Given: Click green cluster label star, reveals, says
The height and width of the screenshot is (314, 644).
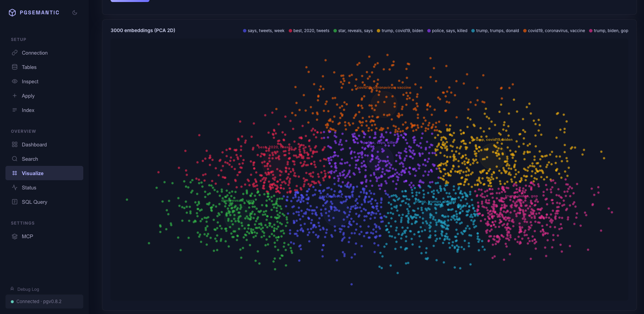Looking at the screenshot, I should coord(238,200).
